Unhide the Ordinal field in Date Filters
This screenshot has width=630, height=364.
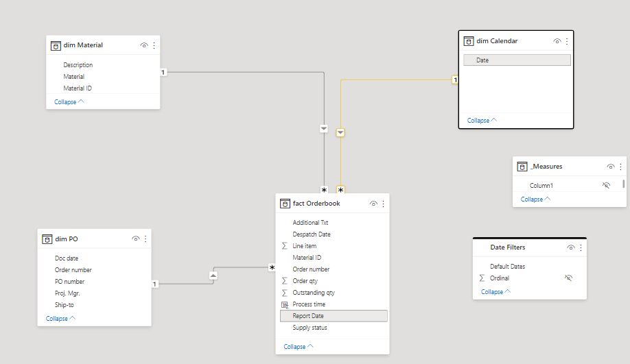[568, 278]
